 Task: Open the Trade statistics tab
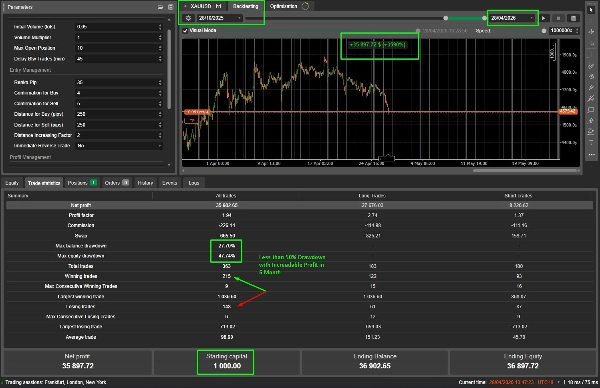tap(44, 183)
